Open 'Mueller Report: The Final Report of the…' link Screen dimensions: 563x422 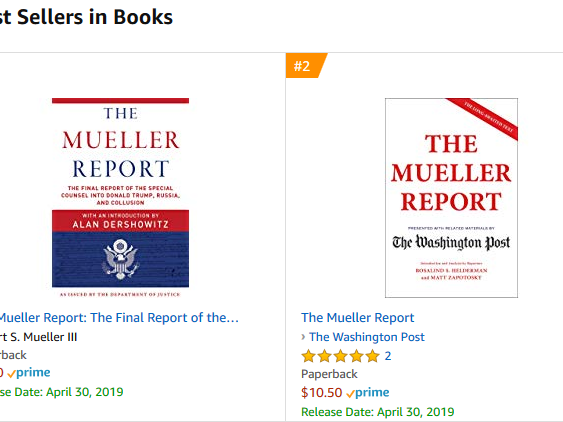tap(119, 317)
